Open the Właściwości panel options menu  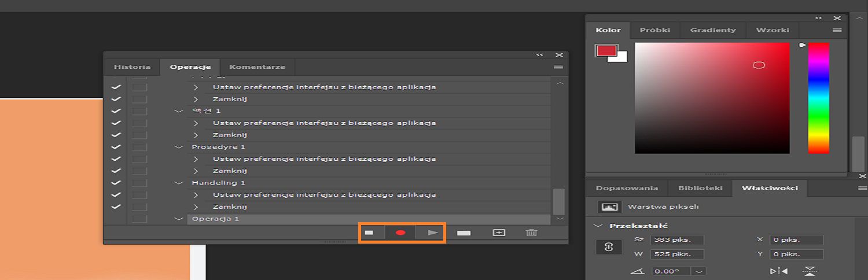[862, 188]
